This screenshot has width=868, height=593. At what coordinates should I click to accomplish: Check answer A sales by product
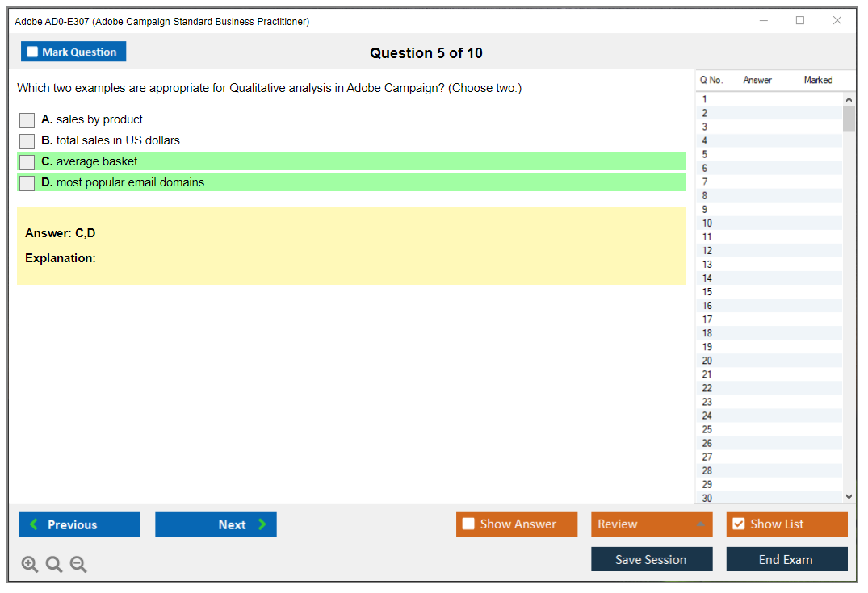pyautogui.click(x=27, y=120)
